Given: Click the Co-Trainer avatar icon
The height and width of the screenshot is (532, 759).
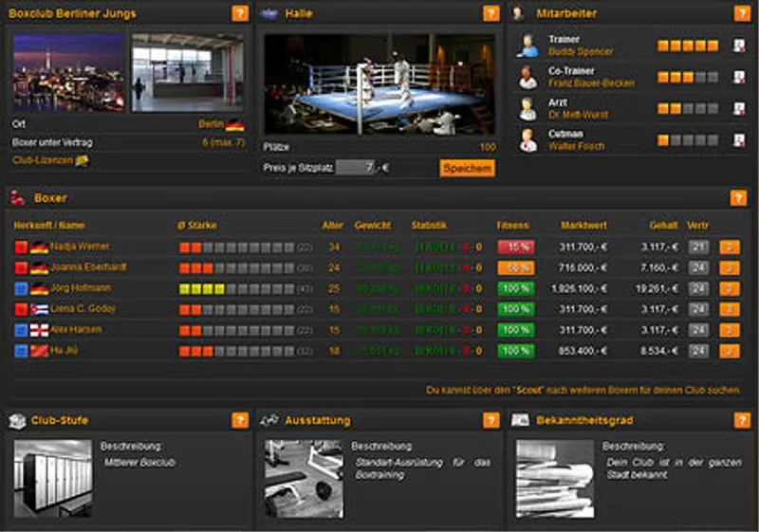Looking at the screenshot, I should (x=528, y=78).
